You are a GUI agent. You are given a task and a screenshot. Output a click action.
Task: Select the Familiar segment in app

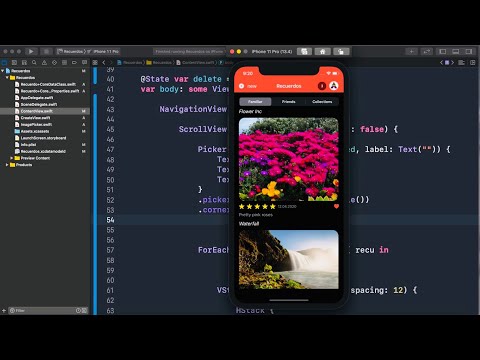[255, 101]
